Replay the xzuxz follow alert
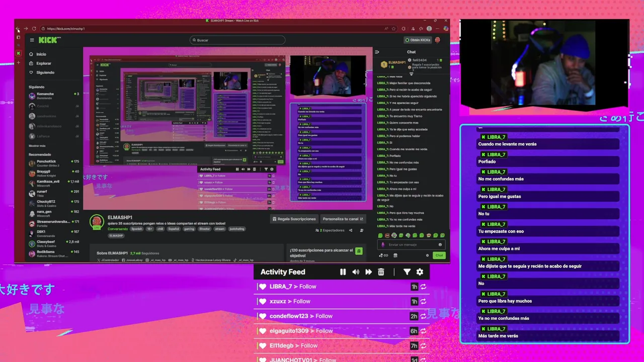Image resolution: width=644 pixels, height=362 pixels. pos(423,301)
